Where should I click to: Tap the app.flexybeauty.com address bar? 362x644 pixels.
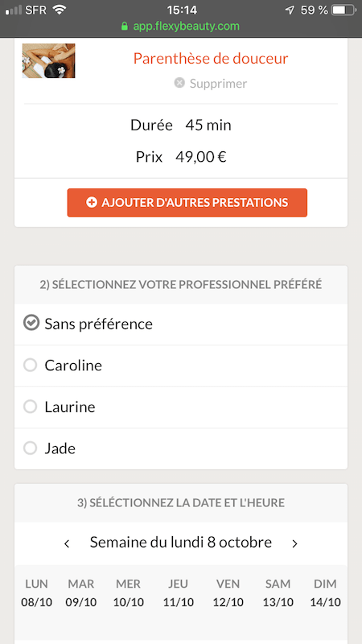tap(181, 27)
